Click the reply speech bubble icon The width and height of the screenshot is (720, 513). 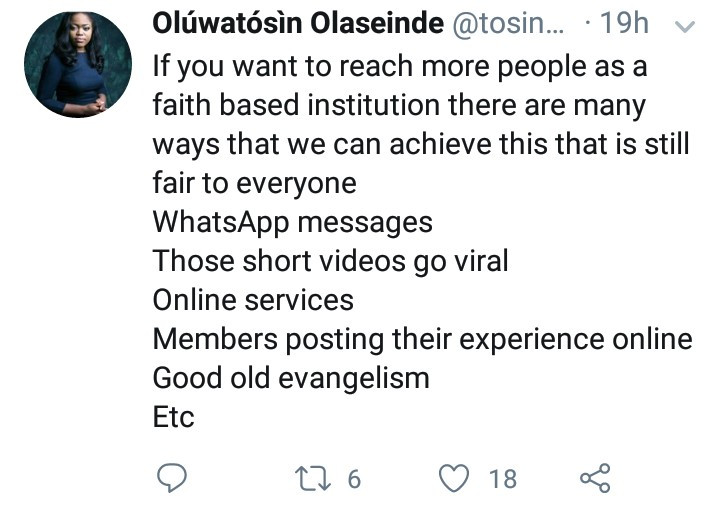pos(174,478)
